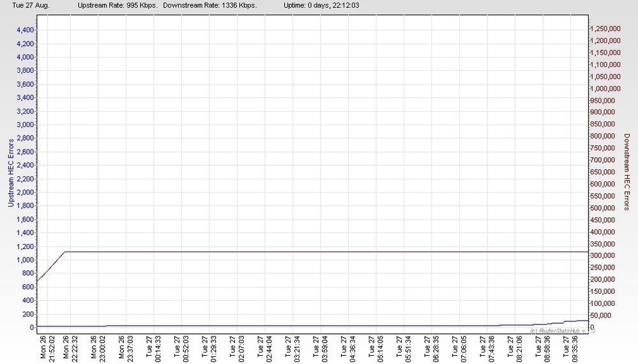
Task: Click the 1,000 upstream axis label
Action: (26, 260)
